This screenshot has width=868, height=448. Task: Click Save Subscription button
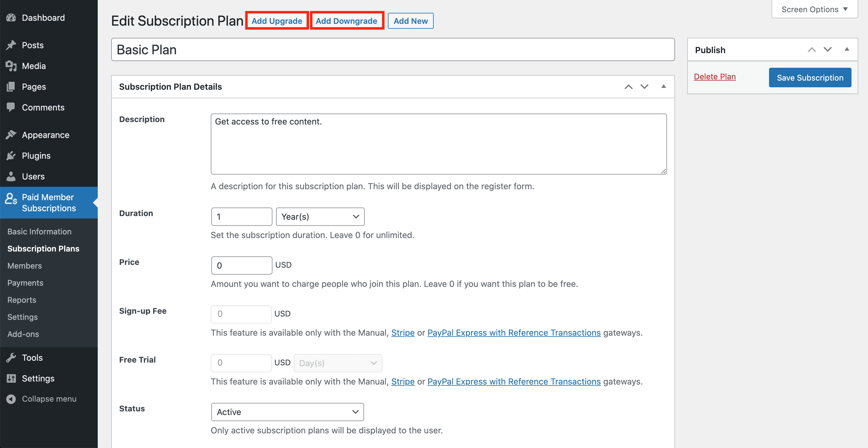[x=810, y=78]
